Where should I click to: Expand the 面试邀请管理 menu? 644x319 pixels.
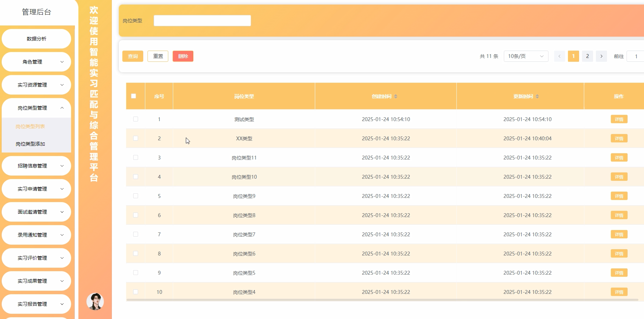(x=36, y=212)
